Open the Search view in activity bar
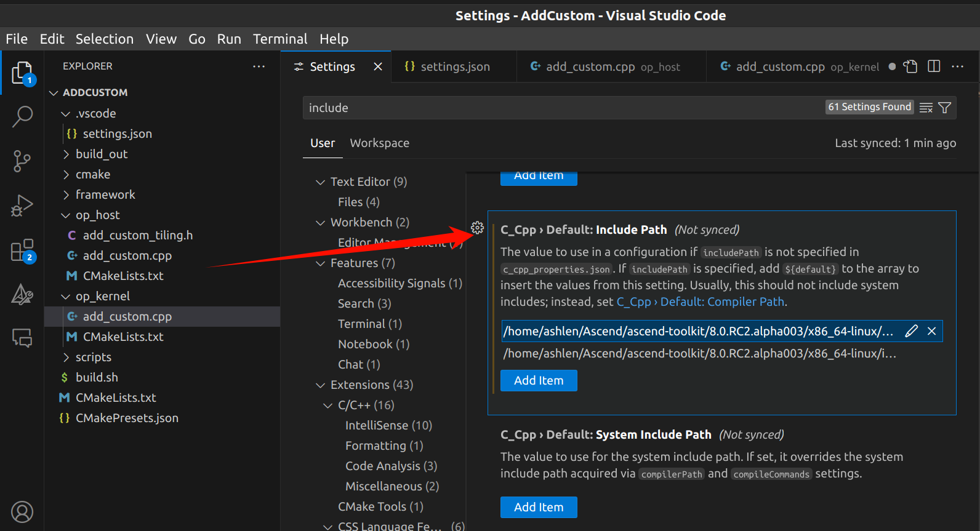980x531 pixels. [x=22, y=116]
